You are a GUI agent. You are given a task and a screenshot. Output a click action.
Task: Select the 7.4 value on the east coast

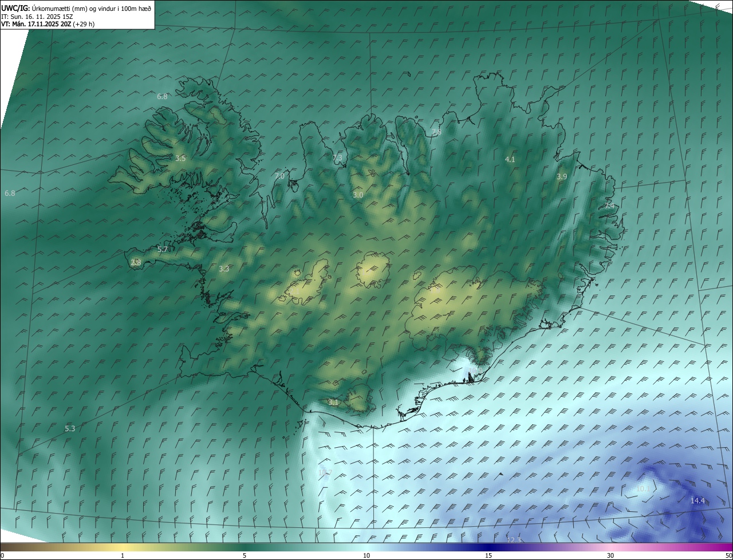point(609,206)
